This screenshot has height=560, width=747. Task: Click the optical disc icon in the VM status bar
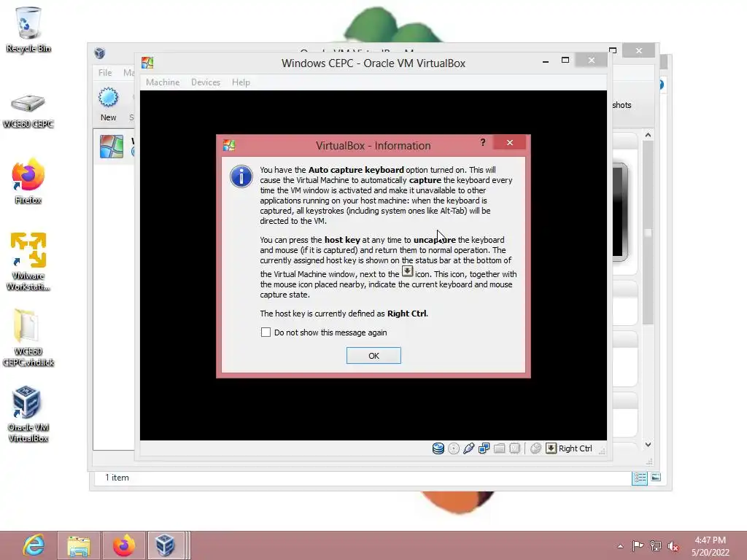(454, 448)
